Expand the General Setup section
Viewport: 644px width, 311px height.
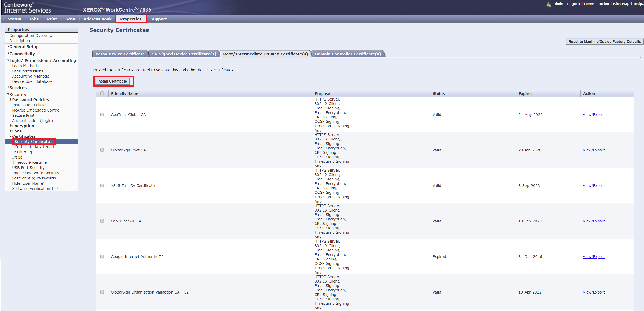(x=8, y=46)
